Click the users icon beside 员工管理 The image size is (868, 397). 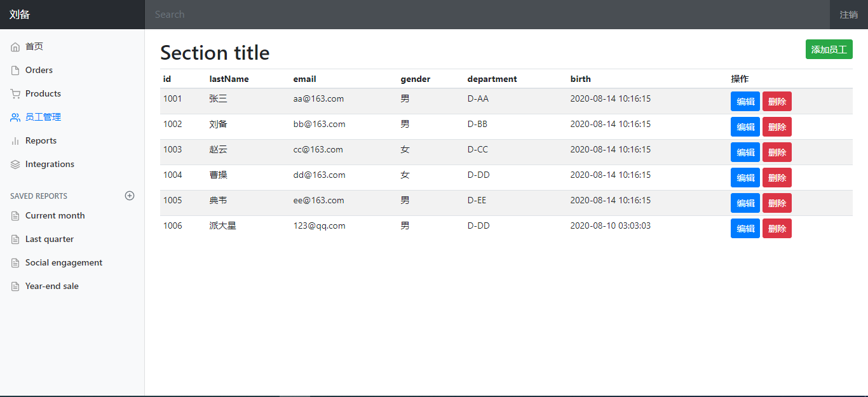coord(15,118)
